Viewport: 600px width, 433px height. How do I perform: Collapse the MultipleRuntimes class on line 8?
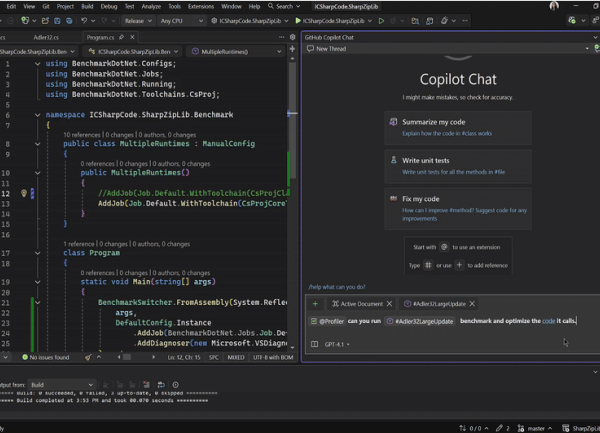(x=38, y=144)
